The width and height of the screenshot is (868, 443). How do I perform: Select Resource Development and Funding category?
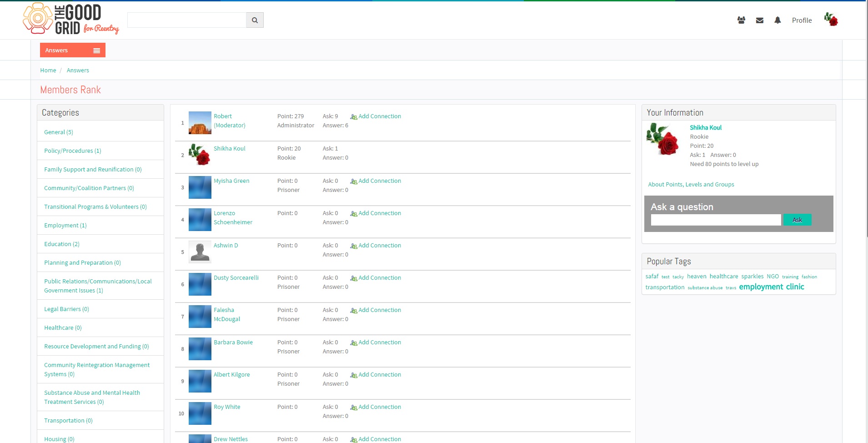point(96,347)
